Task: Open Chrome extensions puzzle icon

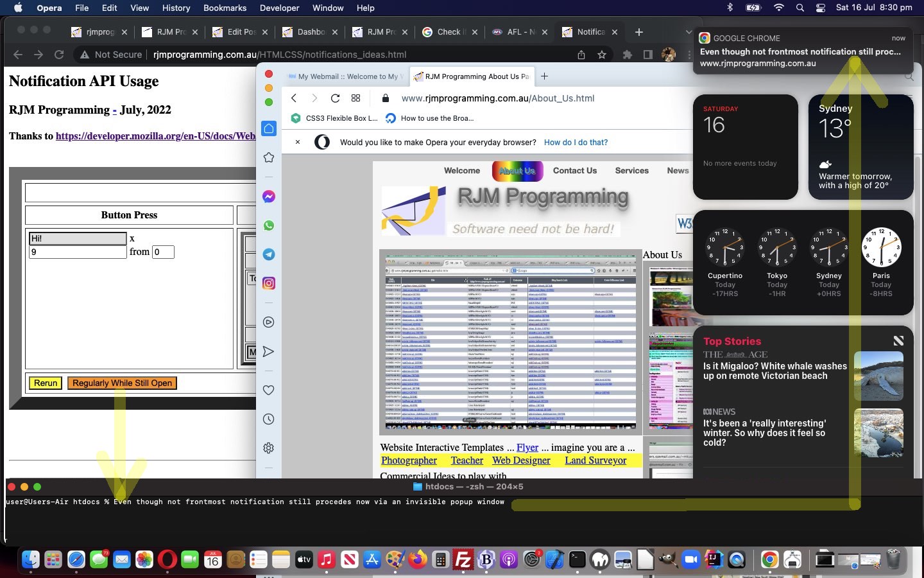Action: 628,55
